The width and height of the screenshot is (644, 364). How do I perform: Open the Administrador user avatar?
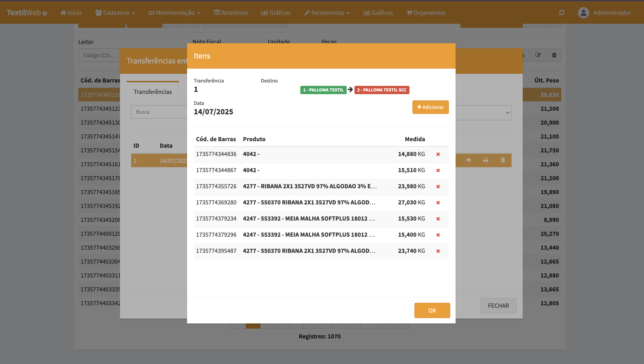(x=583, y=13)
